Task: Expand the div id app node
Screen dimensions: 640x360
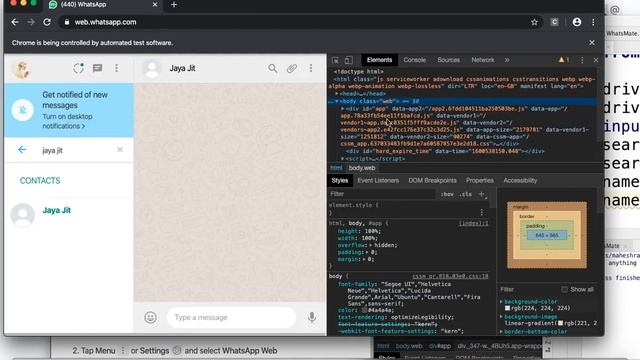Action: coord(342,109)
